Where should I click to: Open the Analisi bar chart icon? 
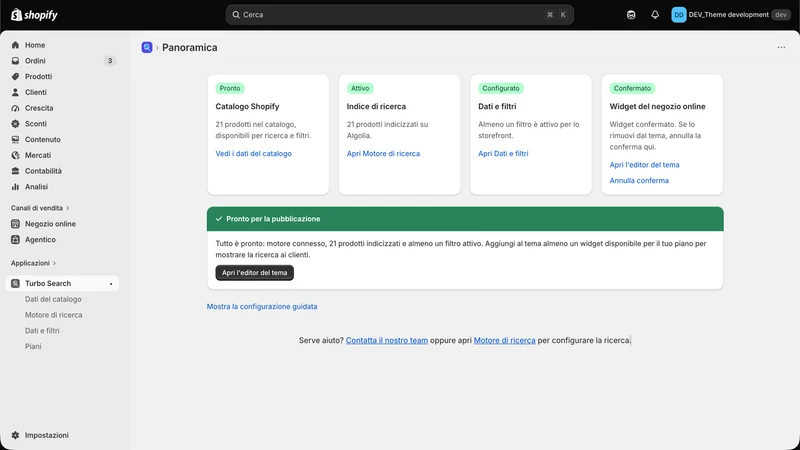point(15,187)
